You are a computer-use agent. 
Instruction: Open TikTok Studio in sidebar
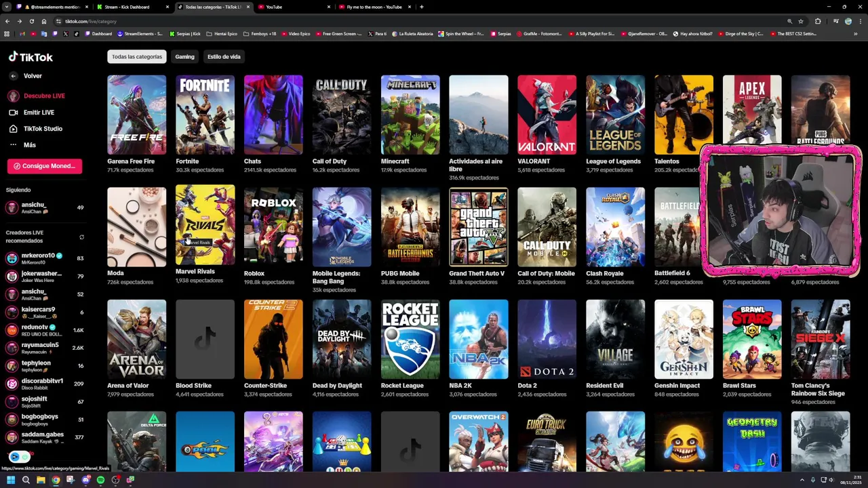click(35, 129)
